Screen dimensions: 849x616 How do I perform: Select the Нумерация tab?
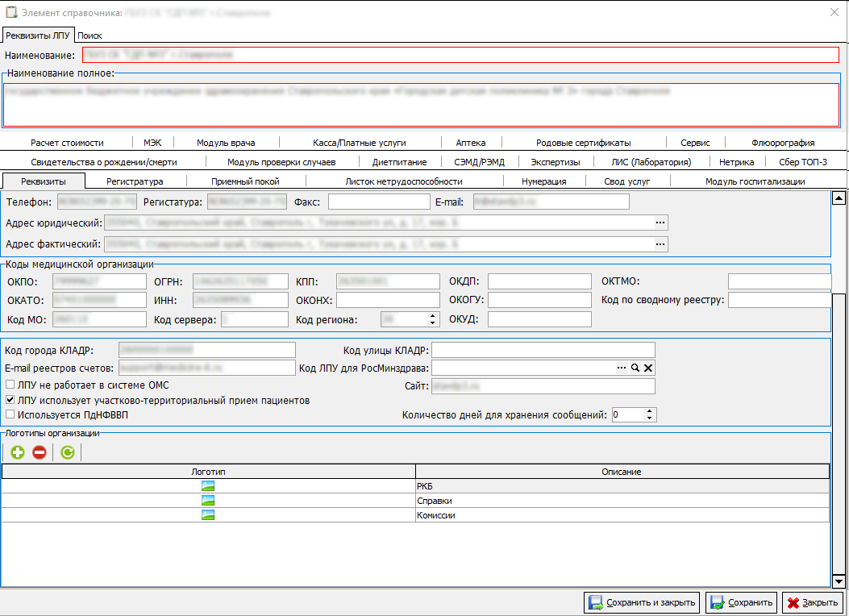(544, 181)
